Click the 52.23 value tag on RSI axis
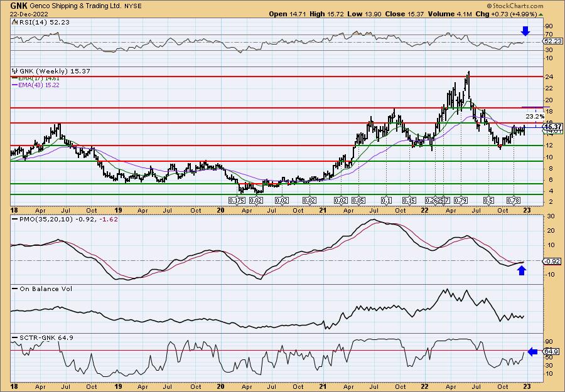 (x=551, y=41)
